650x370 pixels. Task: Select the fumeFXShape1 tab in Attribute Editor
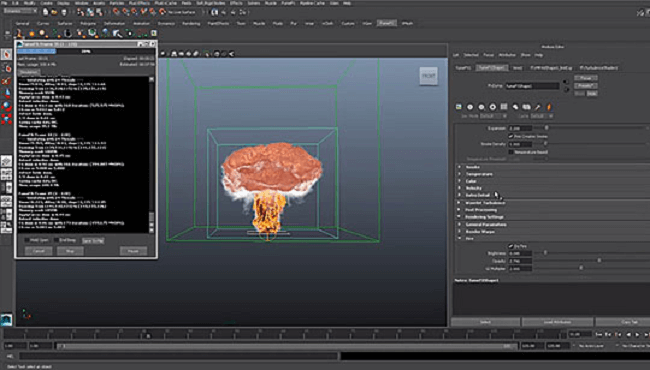coord(492,68)
